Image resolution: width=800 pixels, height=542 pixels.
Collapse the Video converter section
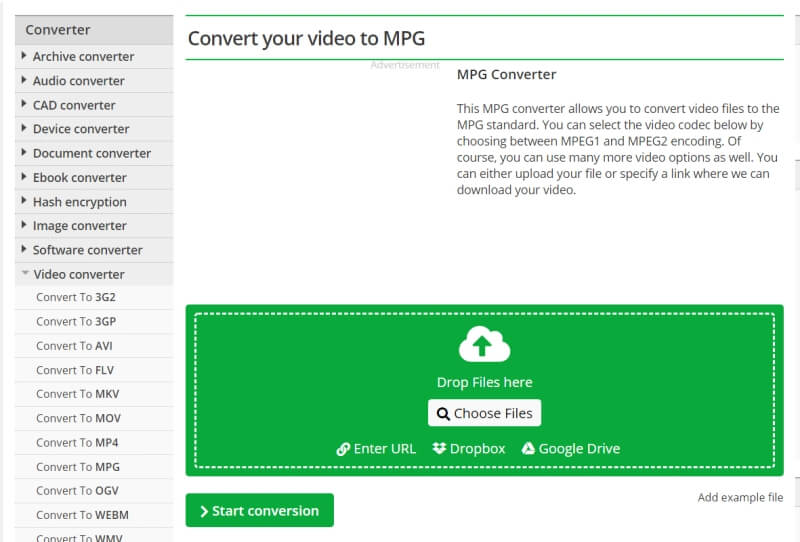coord(78,274)
